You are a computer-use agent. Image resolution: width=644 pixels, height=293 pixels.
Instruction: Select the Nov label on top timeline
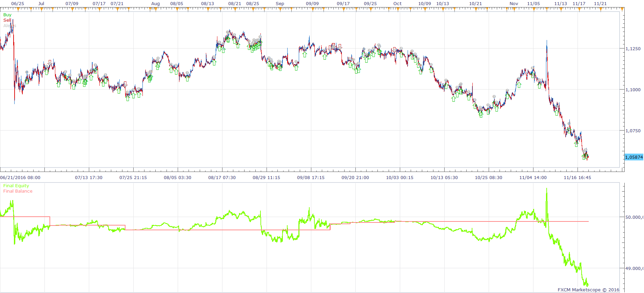pyautogui.click(x=514, y=4)
